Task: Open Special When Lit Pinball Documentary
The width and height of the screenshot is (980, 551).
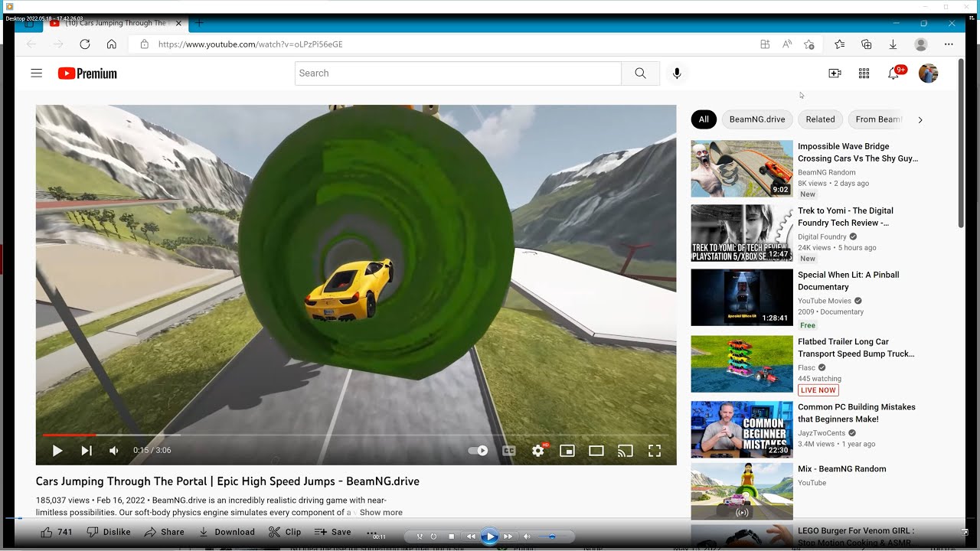Action: (x=848, y=281)
